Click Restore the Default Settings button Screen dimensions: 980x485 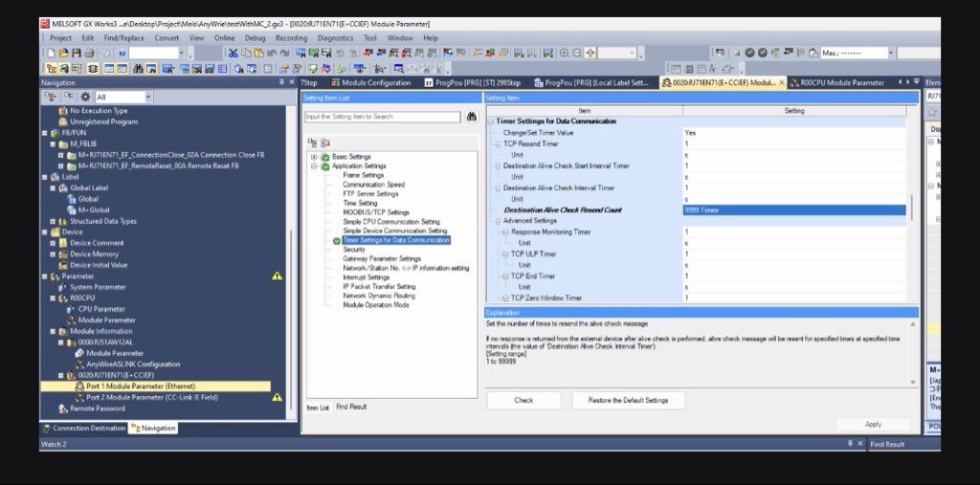tap(628, 401)
